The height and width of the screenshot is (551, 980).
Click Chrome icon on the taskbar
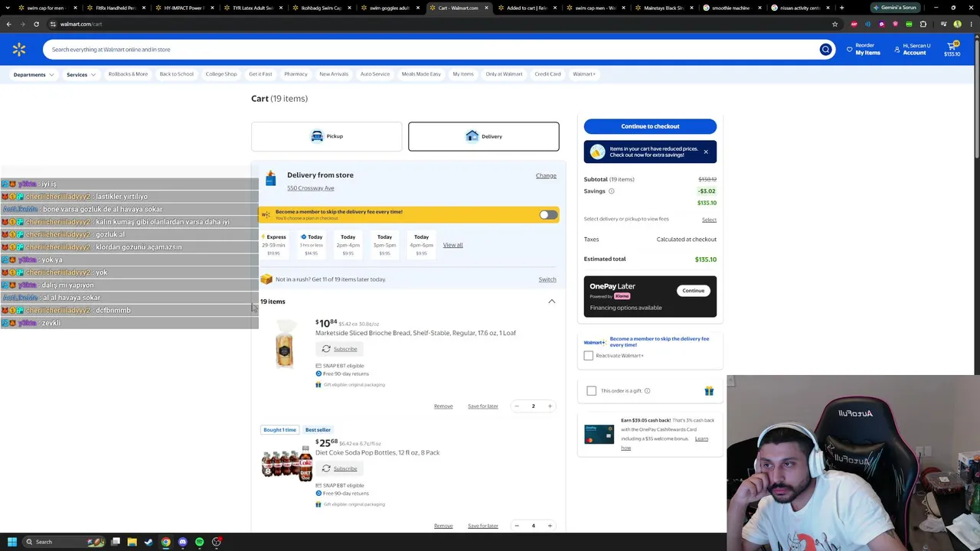[165, 542]
